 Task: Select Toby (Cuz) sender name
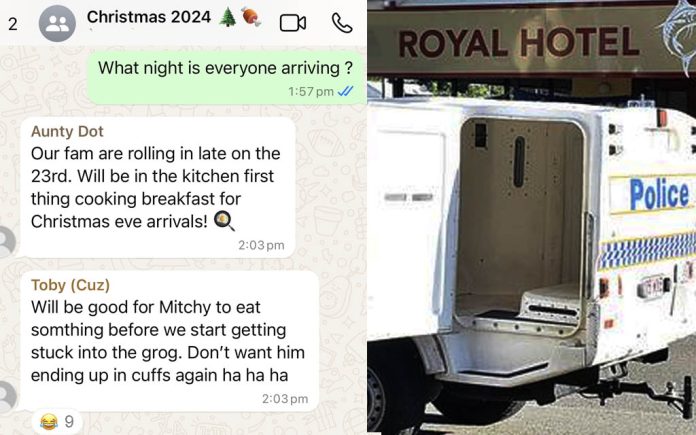pyautogui.click(x=70, y=285)
